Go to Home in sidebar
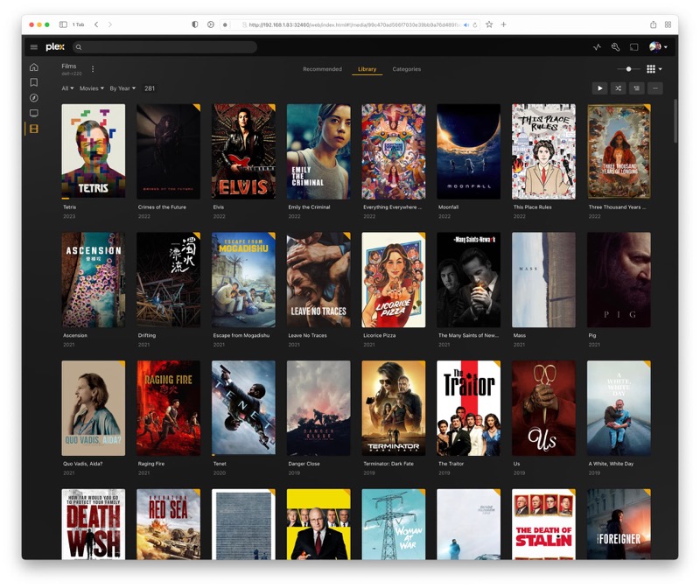 pyautogui.click(x=34, y=67)
